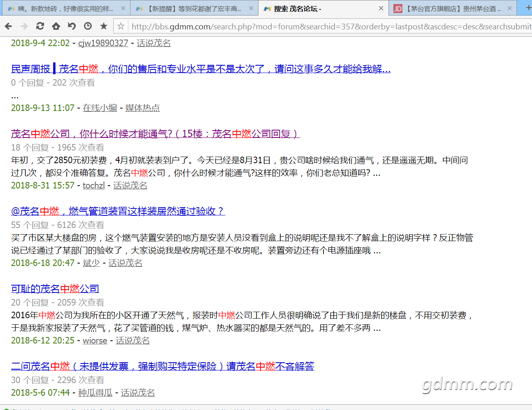The image size is (532, 410).
Task: Open author profile 在线小编
Action: (100, 108)
